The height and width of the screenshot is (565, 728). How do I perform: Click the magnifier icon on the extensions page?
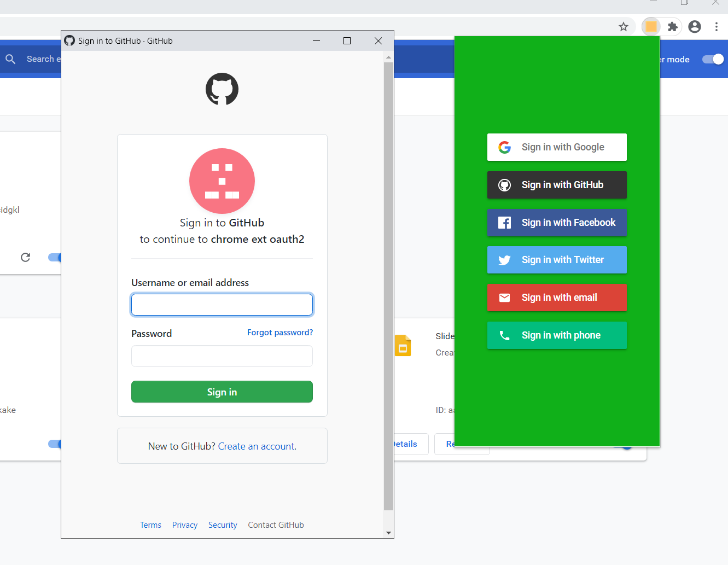coord(10,59)
